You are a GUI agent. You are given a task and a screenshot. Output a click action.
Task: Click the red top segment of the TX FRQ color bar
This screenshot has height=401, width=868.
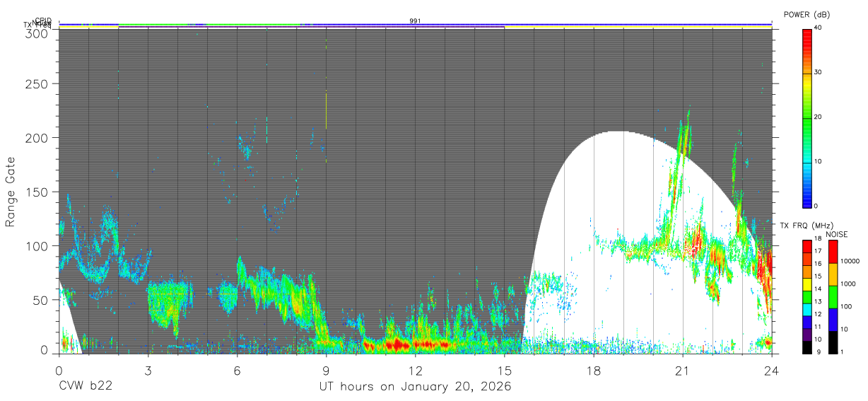(807, 247)
